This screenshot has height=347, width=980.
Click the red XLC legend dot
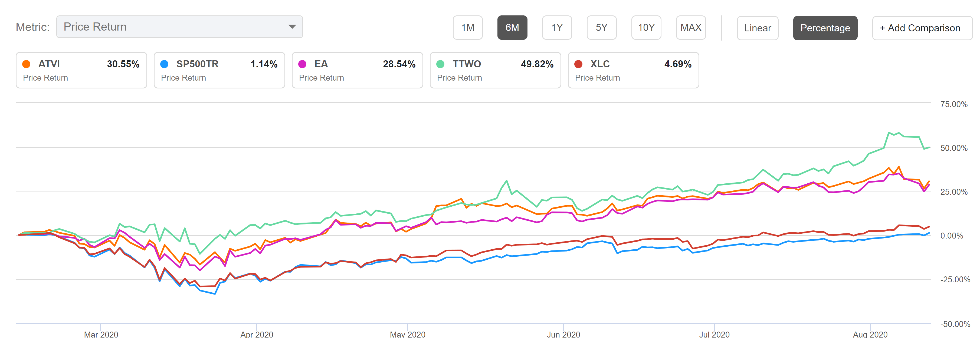578,64
